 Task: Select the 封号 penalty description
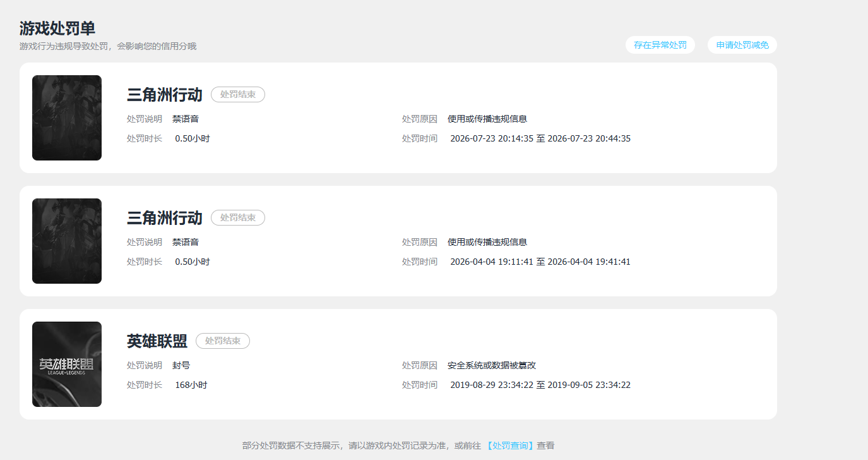[181, 365]
